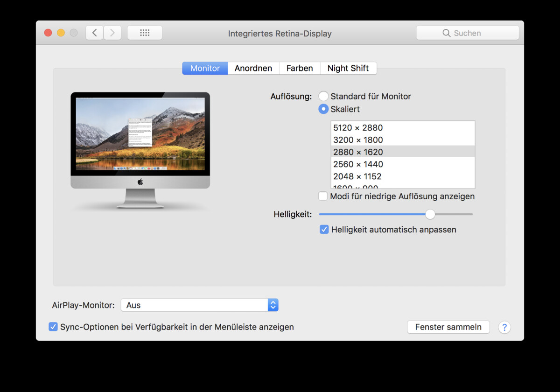The image size is (560, 392).
Task: Click the AirPlay dropdown stepper arrows
Action: (273, 305)
